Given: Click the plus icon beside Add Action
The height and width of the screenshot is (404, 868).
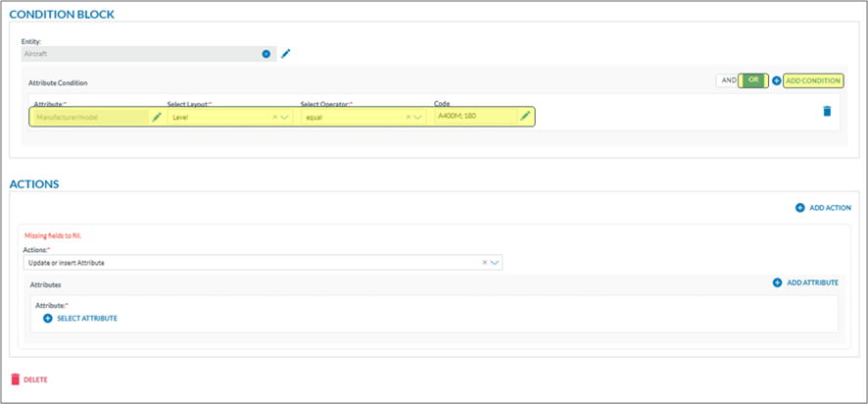Looking at the screenshot, I should coord(800,208).
